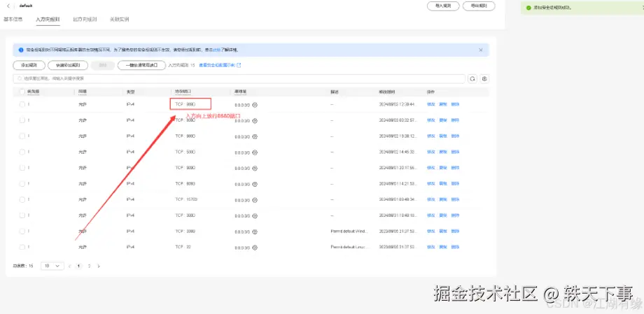Screen dimensions: 644x314
Task: Click help icon beside source in TCP:8093 row
Action: click(x=255, y=184)
